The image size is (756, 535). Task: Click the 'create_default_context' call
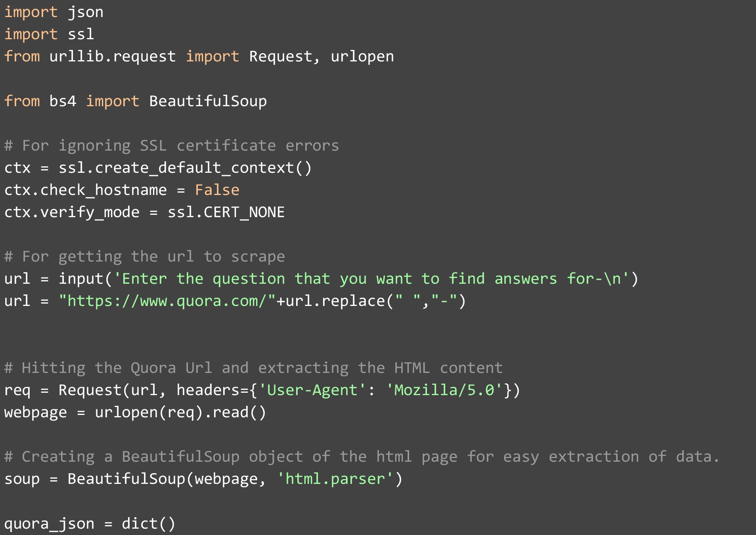194,168
